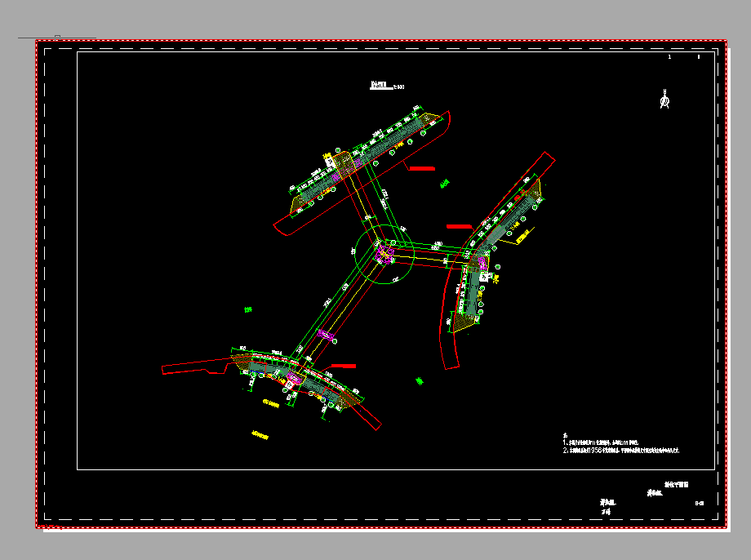Select the notes text block at bottom right
Image resolution: width=751 pixels, height=560 pixels.
tap(620, 446)
